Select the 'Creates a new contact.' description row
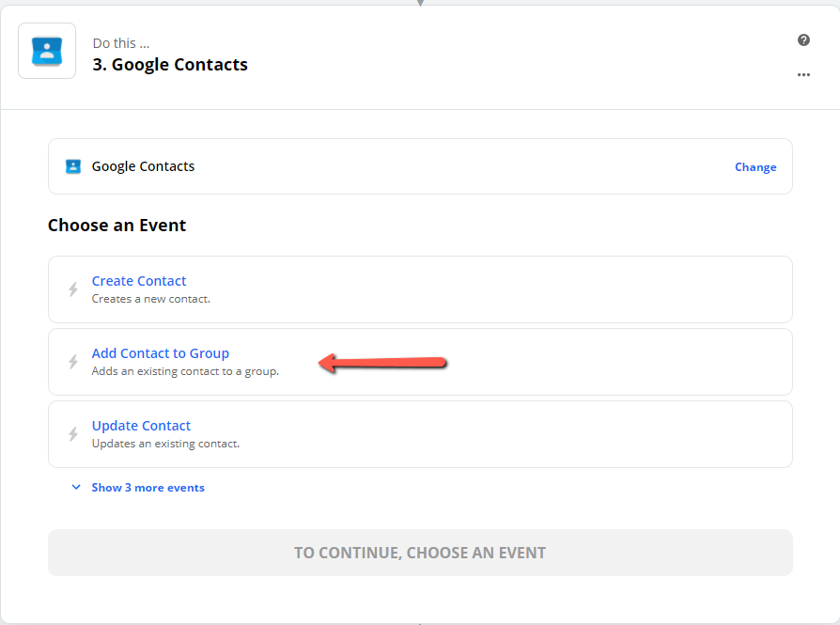The image size is (840, 625). tap(151, 299)
